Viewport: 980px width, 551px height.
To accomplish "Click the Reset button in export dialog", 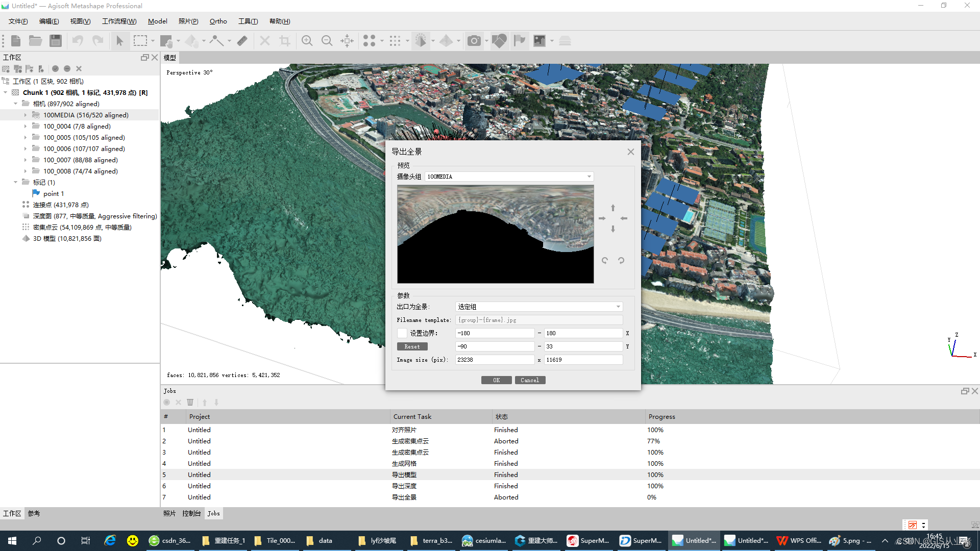I will pyautogui.click(x=411, y=346).
